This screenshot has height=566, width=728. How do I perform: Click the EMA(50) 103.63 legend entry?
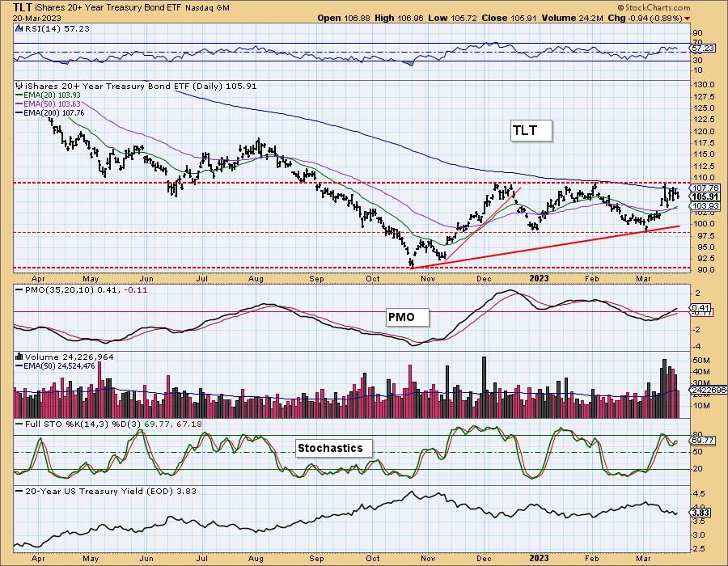coord(48,104)
